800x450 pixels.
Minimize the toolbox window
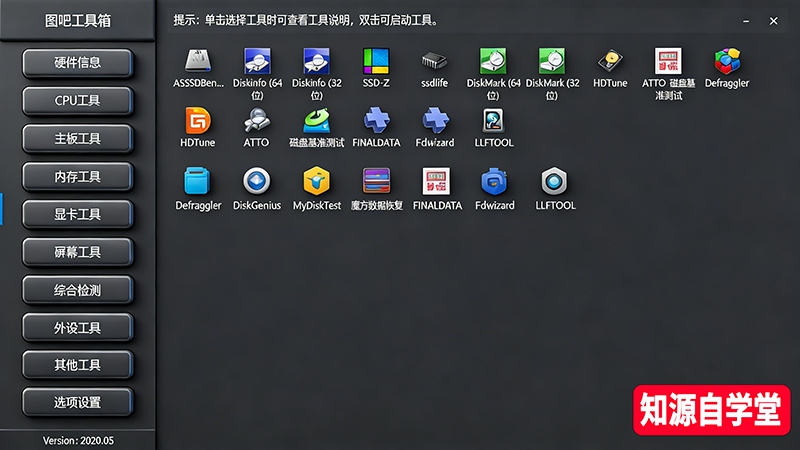tap(746, 21)
